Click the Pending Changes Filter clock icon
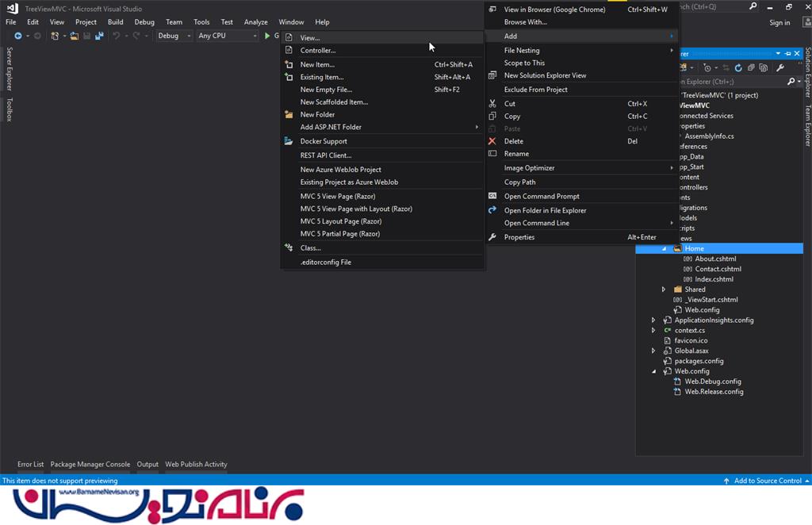The width and height of the screenshot is (812, 525). [707, 68]
